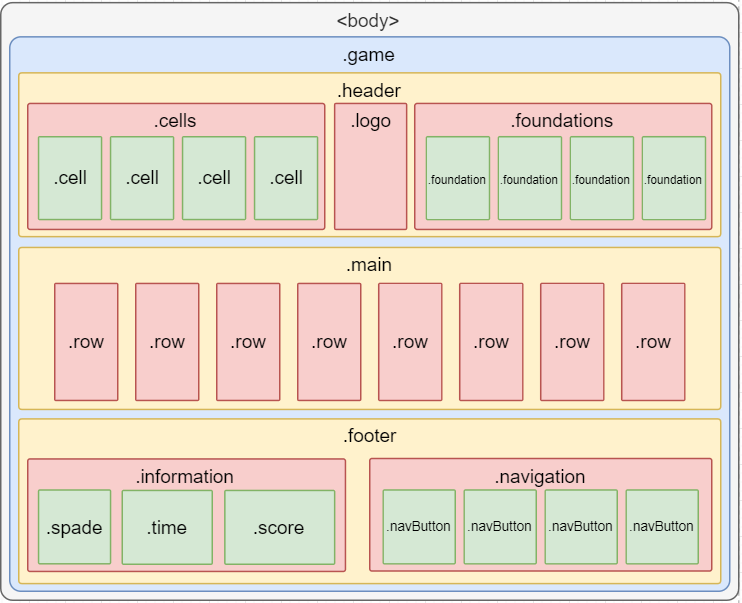Click the .navigation label text
Screen dimensions: 742x603
point(540,476)
